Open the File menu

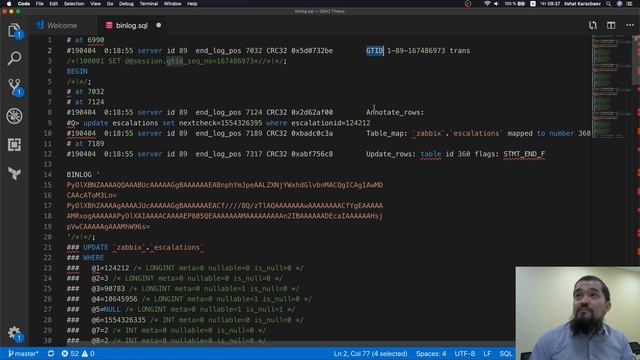point(40,4)
